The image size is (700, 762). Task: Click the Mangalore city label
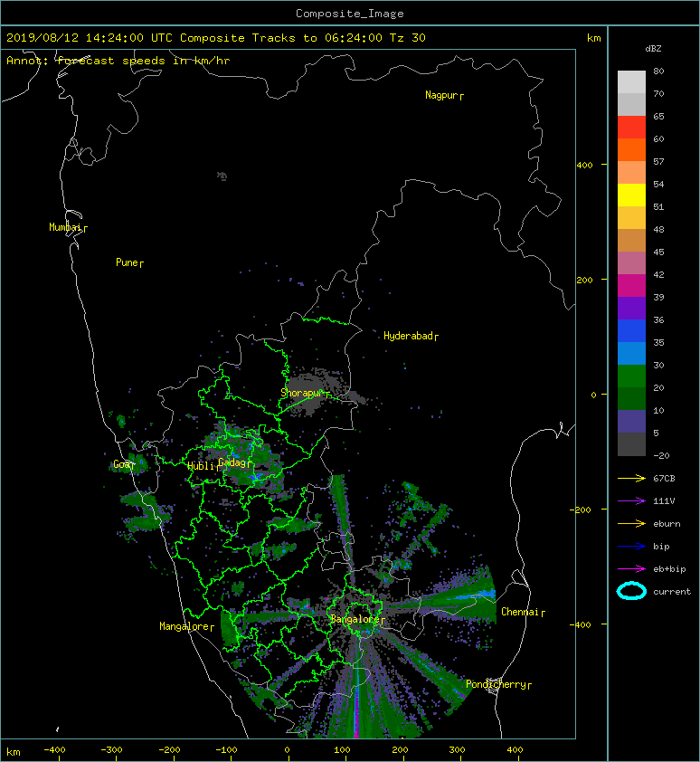[186, 626]
